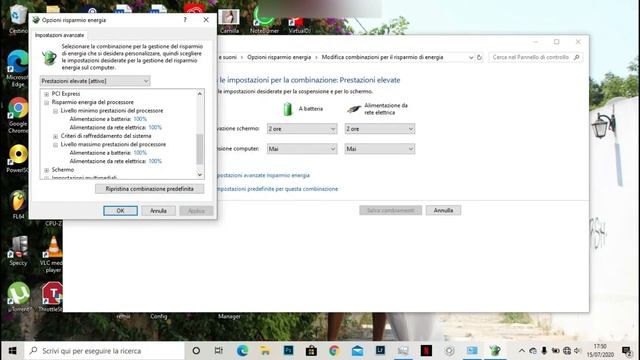Open the address bar history dropdown arrow
Image resolution: width=640 pixels, height=360 pixels.
tap(471, 58)
